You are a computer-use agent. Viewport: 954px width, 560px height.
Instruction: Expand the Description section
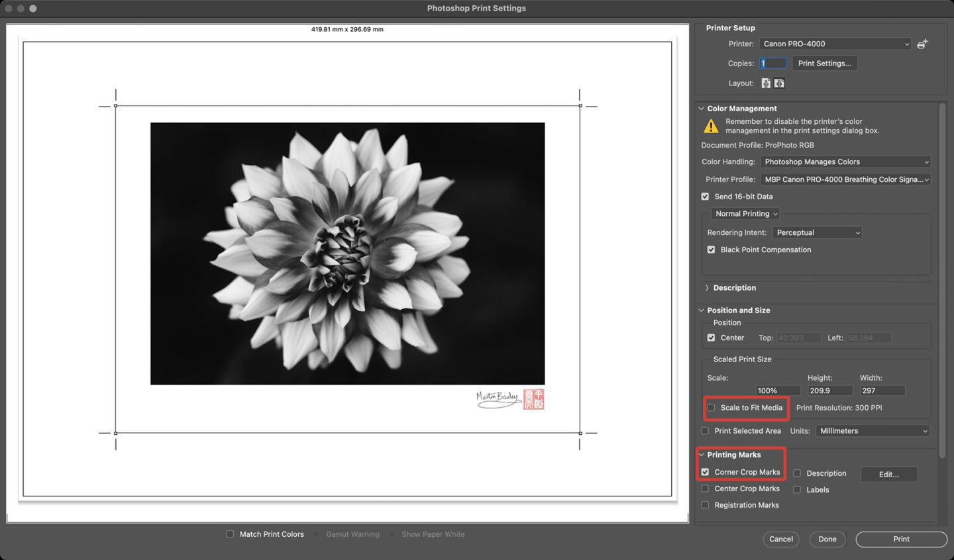pos(707,288)
